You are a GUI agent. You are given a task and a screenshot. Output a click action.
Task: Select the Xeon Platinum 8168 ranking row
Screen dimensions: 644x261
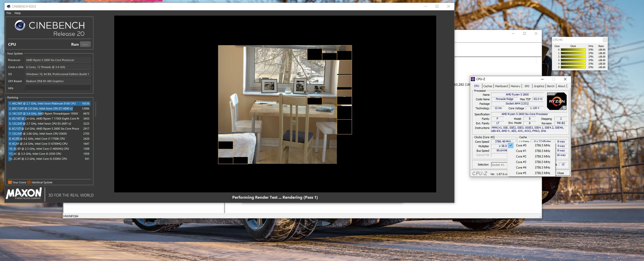(49, 103)
